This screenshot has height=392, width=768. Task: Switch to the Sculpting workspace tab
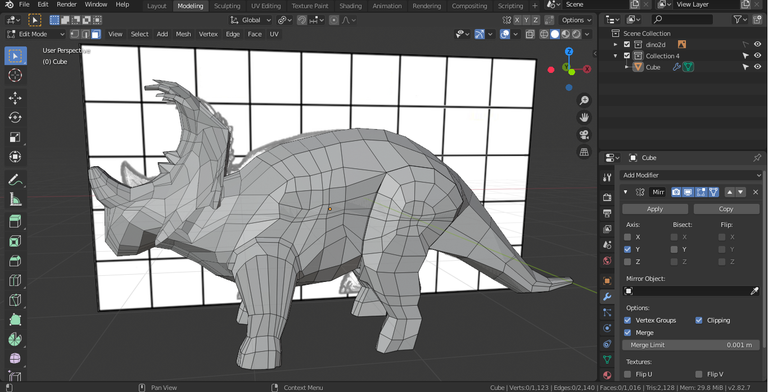click(227, 6)
